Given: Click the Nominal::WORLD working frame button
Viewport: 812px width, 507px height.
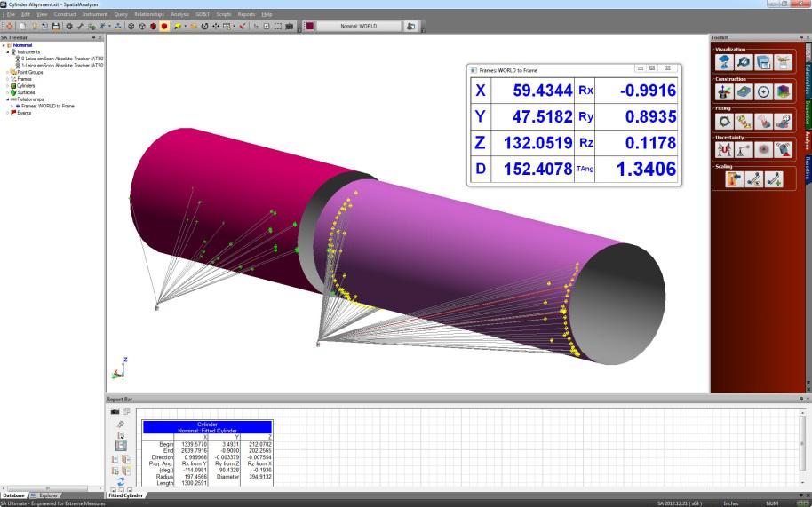Looking at the screenshot, I should [x=359, y=27].
